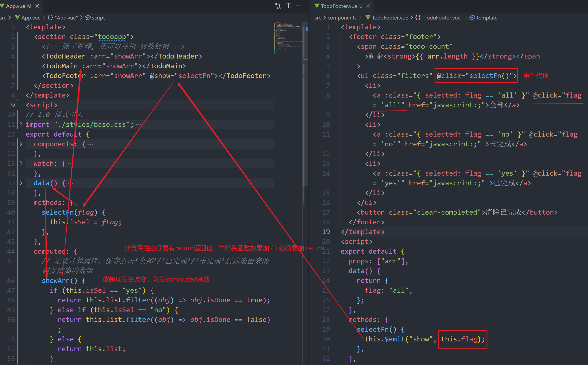Close the App.vue tab
The height and width of the screenshot is (365, 588).
37,6
